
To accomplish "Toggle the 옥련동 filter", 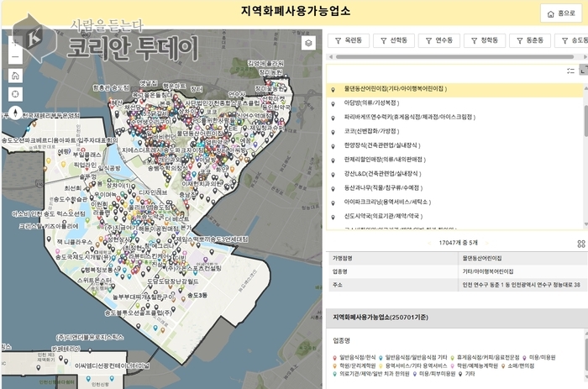I will [x=348, y=40].
